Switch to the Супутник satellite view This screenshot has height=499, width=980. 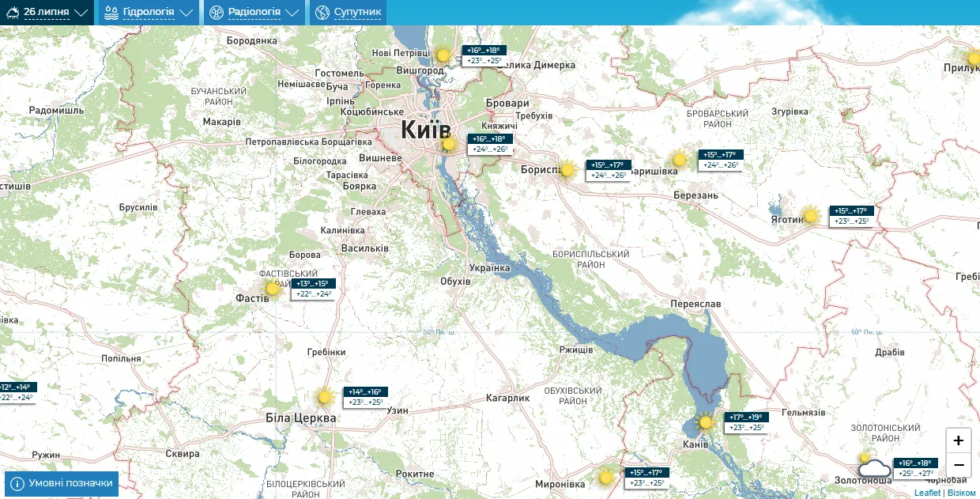tap(348, 13)
